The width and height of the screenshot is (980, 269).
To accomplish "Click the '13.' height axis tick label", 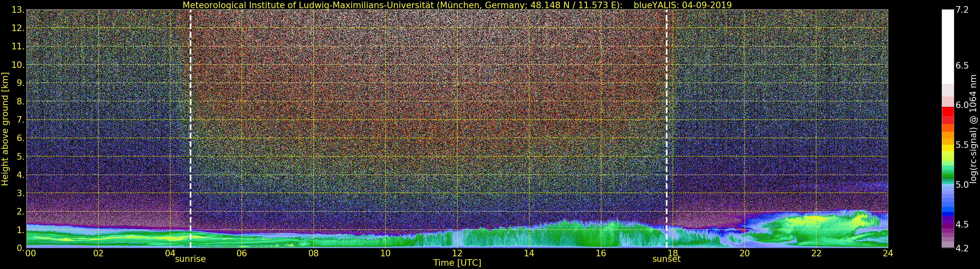I will [x=19, y=10].
